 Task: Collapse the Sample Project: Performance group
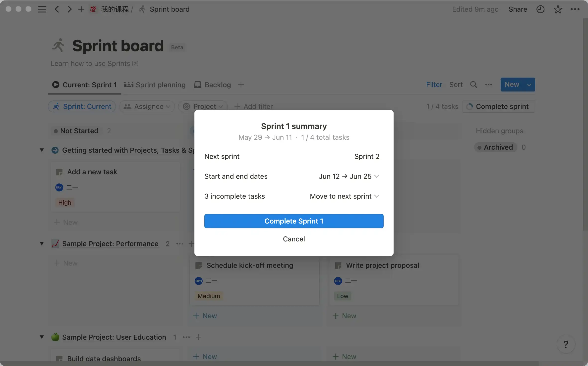(42, 243)
